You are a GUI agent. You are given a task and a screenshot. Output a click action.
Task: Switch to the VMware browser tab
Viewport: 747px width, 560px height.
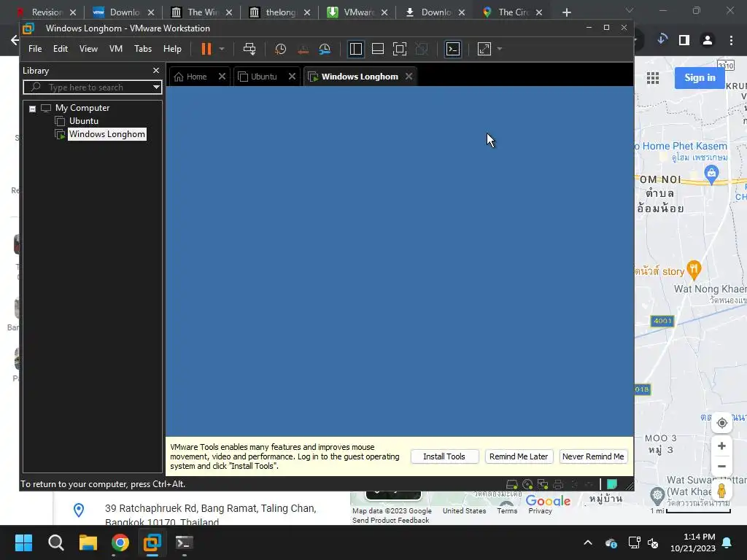(357, 12)
